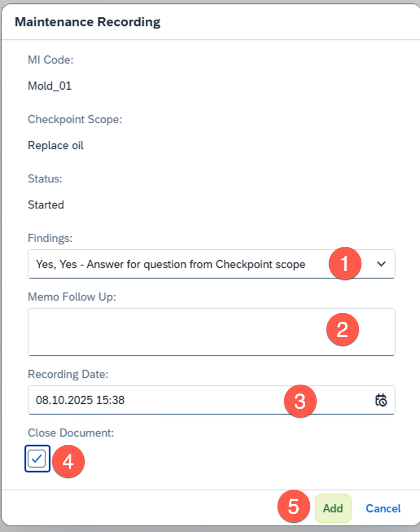The height and width of the screenshot is (532, 420).
Task: Uncheck the Close Document checkbox
Action: (x=37, y=459)
